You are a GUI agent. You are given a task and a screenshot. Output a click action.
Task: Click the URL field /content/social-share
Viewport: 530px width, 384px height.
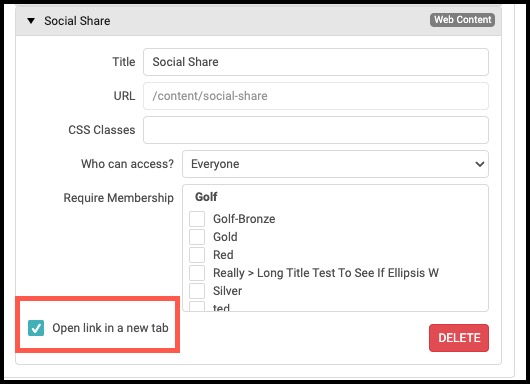click(316, 96)
